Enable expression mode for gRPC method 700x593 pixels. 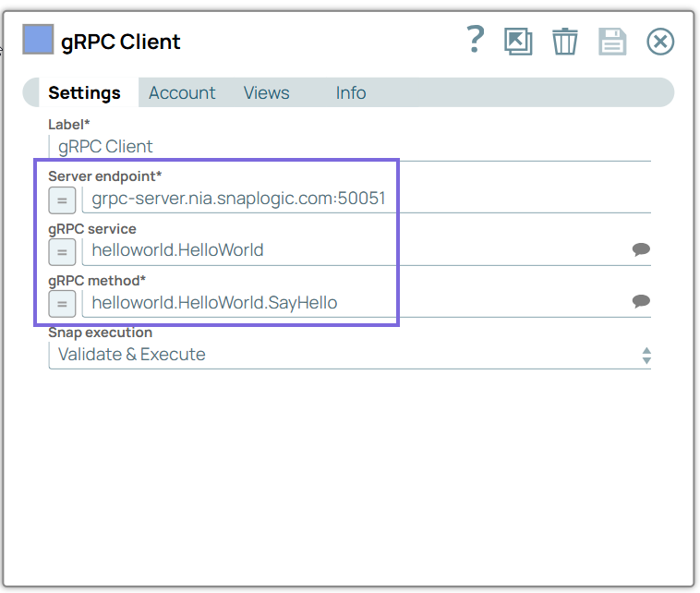coord(63,303)
